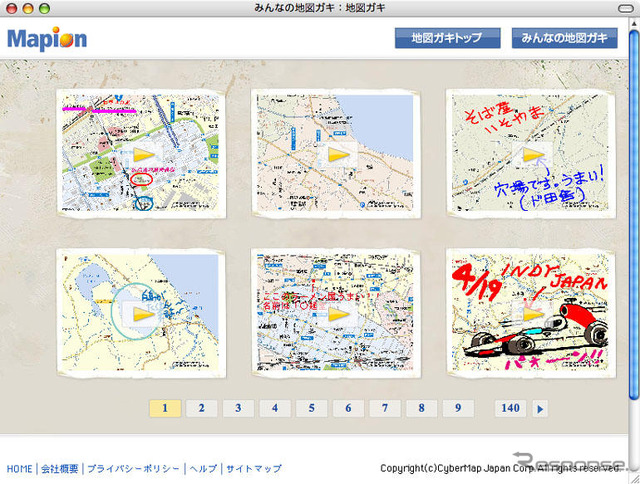Open the ヘルプ footer link
This screenshot has width=640, height=484.
(x=203, y=469)
